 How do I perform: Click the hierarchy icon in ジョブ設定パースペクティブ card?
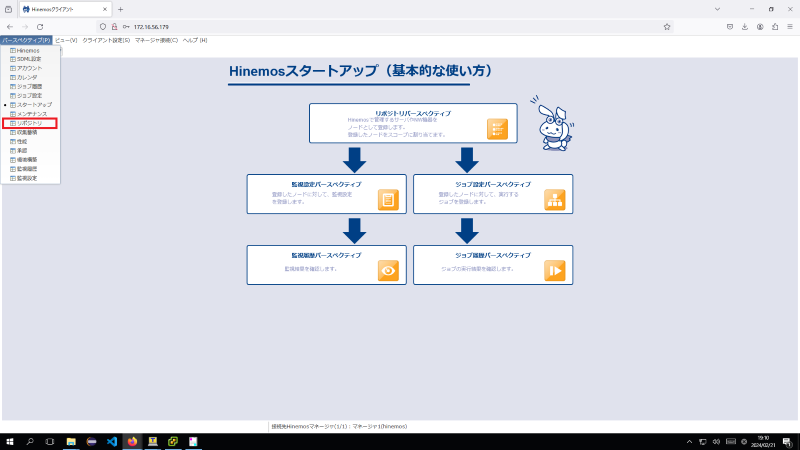pos(555,199)
